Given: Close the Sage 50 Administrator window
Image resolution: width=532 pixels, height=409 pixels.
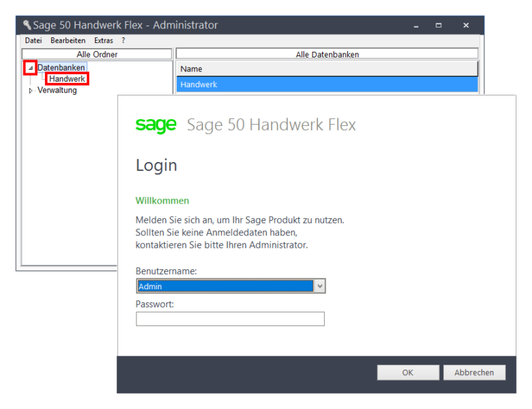Looking at the screenshot, I should click(x=465, y=26).
